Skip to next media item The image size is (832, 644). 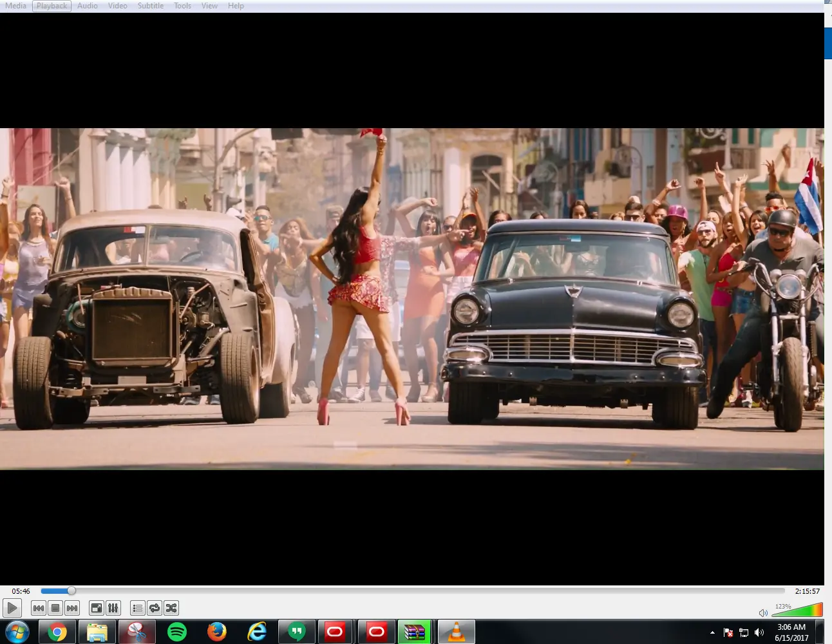click(x=72, y=608)
